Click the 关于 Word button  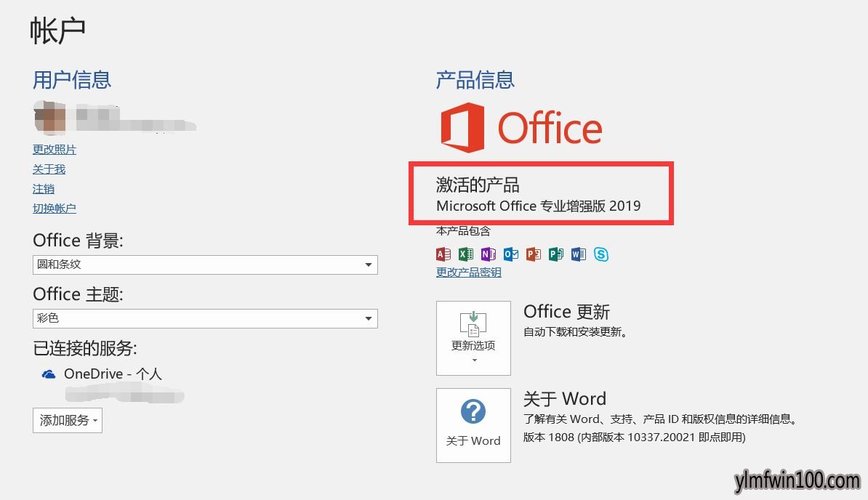[x=473, y=425]
